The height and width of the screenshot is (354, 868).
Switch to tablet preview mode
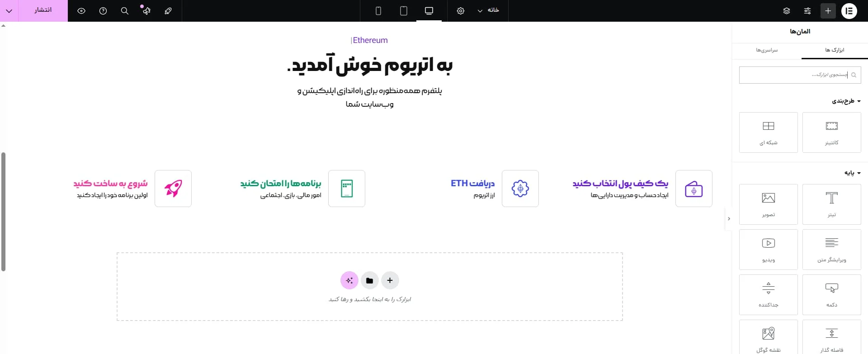click(404, 11)
